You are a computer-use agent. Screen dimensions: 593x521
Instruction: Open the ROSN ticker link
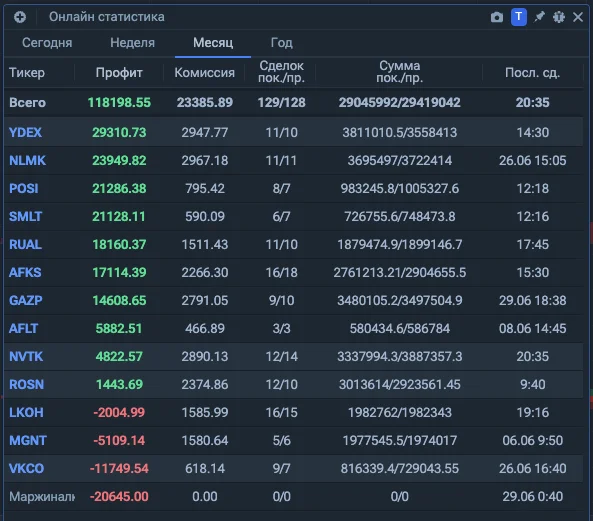(26, 385)
